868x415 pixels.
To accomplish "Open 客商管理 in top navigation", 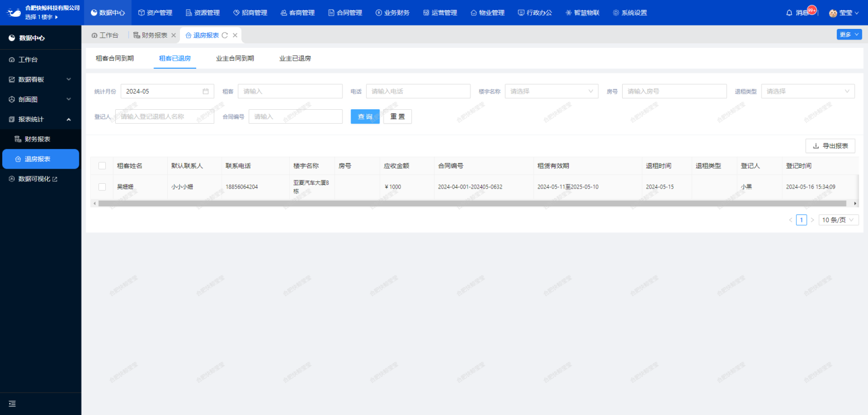I will 297,13.
